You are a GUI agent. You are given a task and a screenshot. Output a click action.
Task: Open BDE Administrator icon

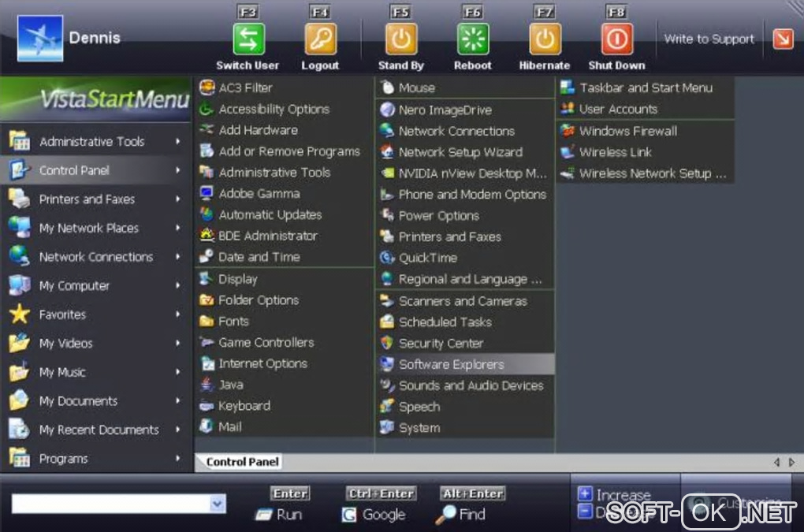click(x=207, y=236)
